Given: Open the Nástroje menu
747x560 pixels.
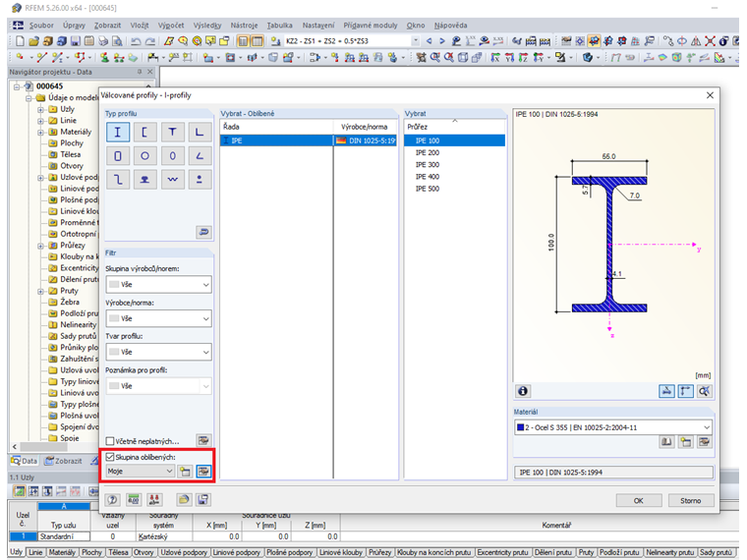Looking at the screenshot, I should coord(244,26).
